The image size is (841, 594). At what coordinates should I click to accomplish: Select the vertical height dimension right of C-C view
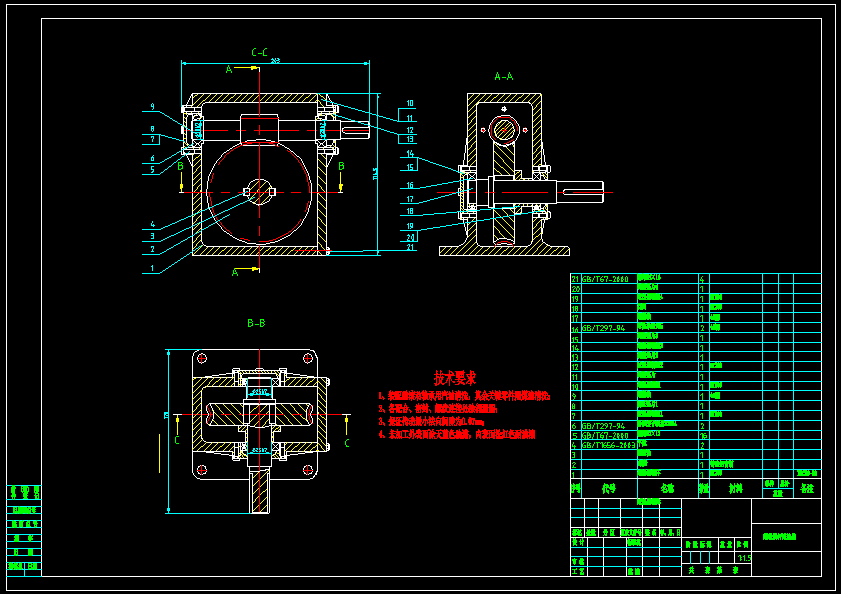[x=377, y=174]
